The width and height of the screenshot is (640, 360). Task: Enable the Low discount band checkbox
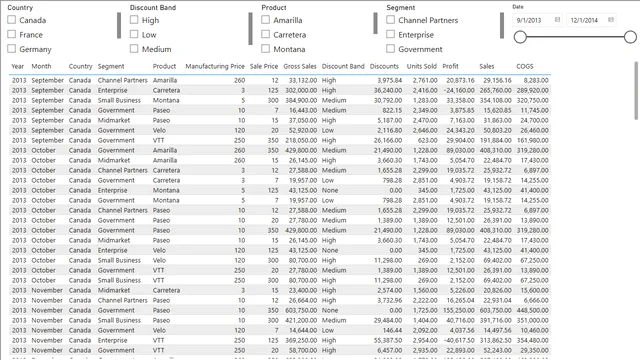pyautogui.click(x=134, y=34)
